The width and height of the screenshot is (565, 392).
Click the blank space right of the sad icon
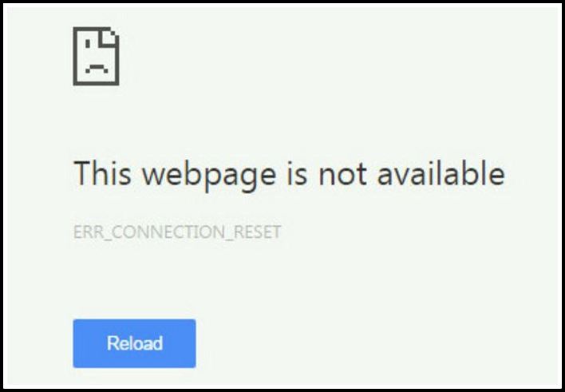coord(324,56)
